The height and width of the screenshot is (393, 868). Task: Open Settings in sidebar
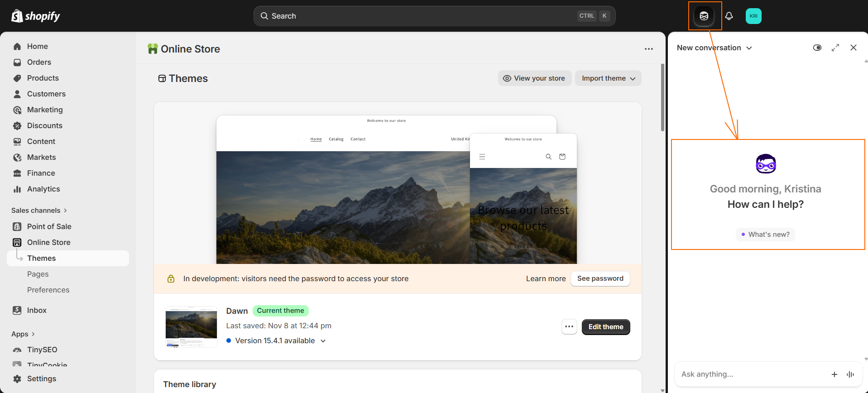[x=42, y=379]
